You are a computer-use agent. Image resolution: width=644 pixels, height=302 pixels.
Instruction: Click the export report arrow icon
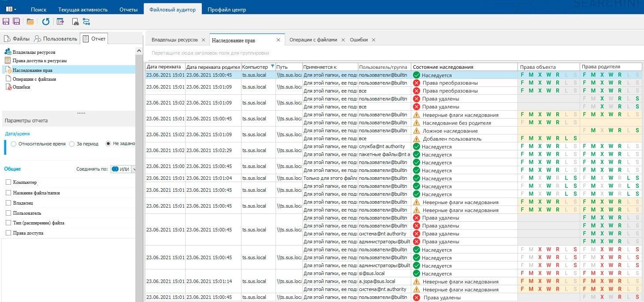(x=60, y=22)
